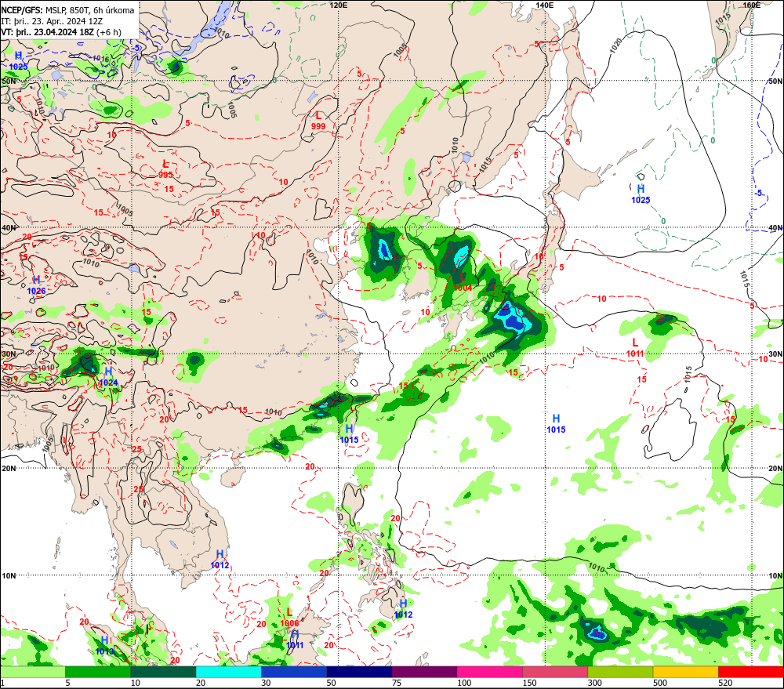This screenshot has height=689, width=784.
Task: Select the blue 30–50 legend swatch
Action: [293, 672]
